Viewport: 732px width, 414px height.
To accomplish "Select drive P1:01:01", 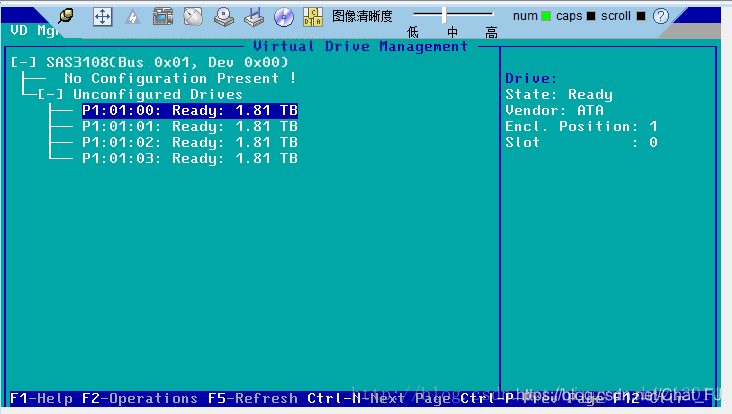I will click(x=190, y=126).
